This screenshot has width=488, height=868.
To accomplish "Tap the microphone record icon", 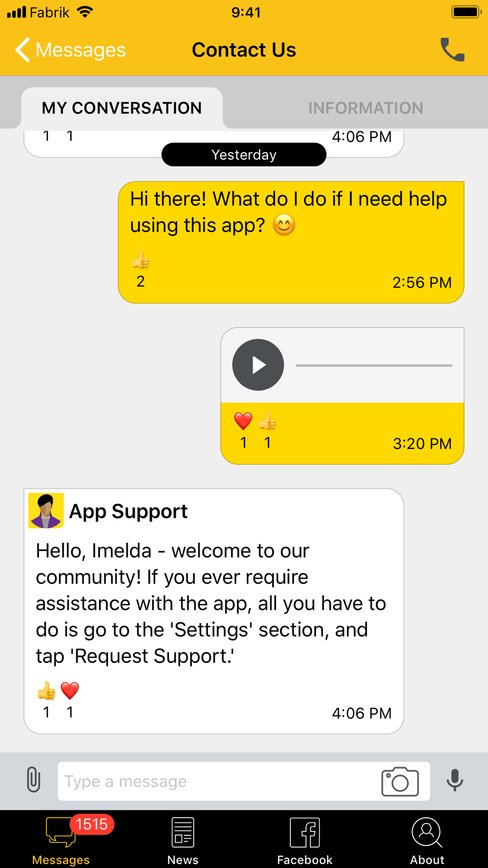I will click(x=454, y=780).
